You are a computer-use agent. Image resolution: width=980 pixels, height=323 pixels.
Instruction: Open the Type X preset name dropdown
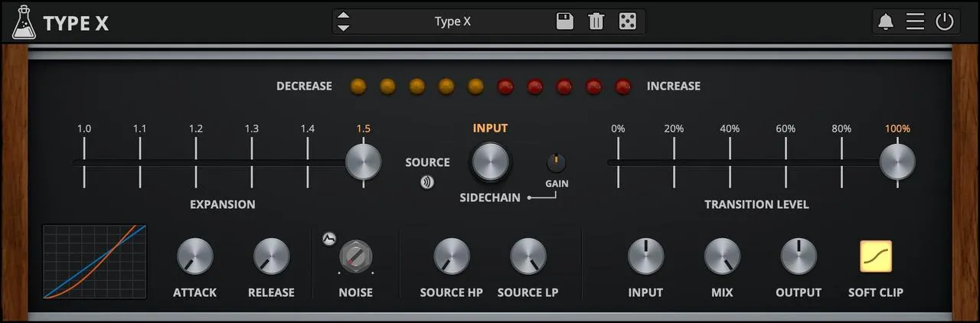pyautogui.click(x=452, y=21)
